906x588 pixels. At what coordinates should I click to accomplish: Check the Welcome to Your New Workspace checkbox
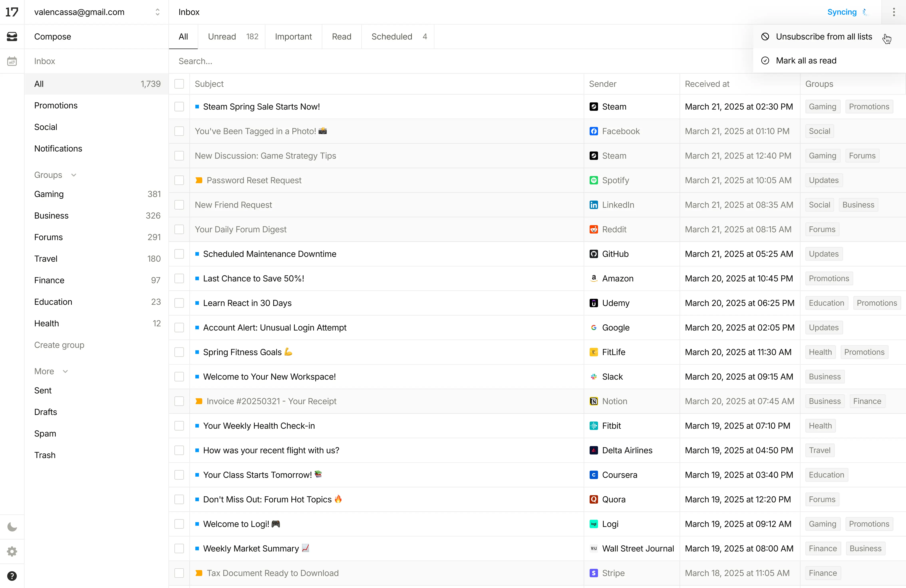pos(179,377)
